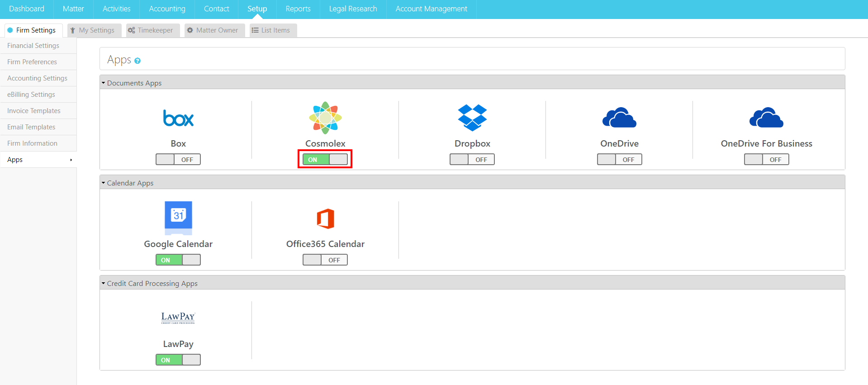Click the Firm Settings gear icon

pos(10,30)
